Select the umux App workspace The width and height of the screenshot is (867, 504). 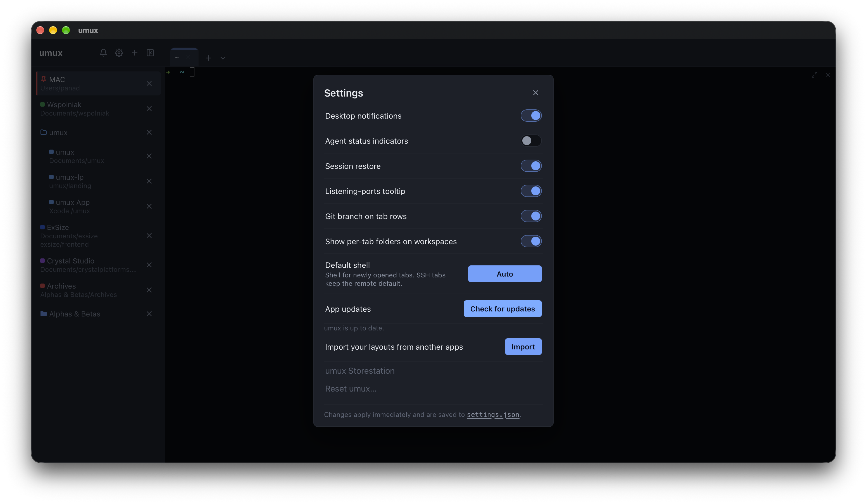point(98,206)
